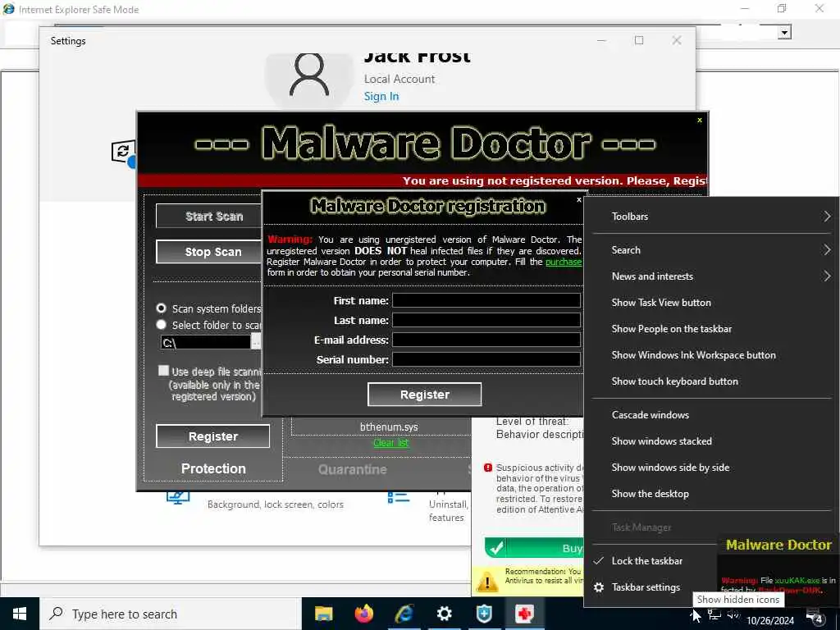
Task: Click the green Buy button
Action: click(533, 547)
